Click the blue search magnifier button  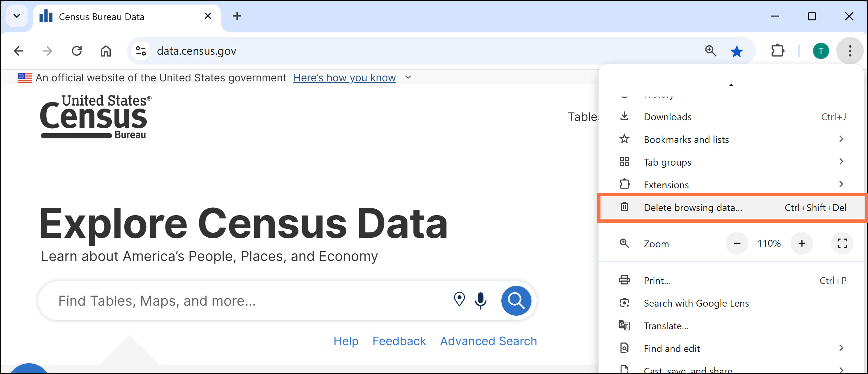point(516,300)
